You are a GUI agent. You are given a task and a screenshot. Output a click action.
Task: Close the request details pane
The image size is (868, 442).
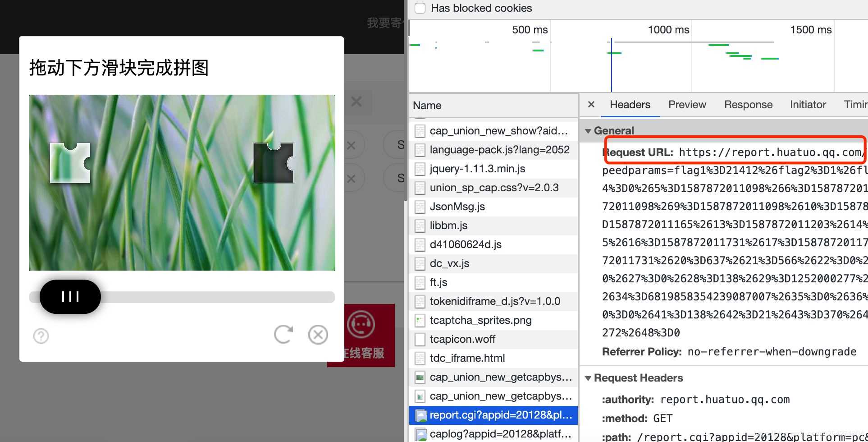coord(591,105)
